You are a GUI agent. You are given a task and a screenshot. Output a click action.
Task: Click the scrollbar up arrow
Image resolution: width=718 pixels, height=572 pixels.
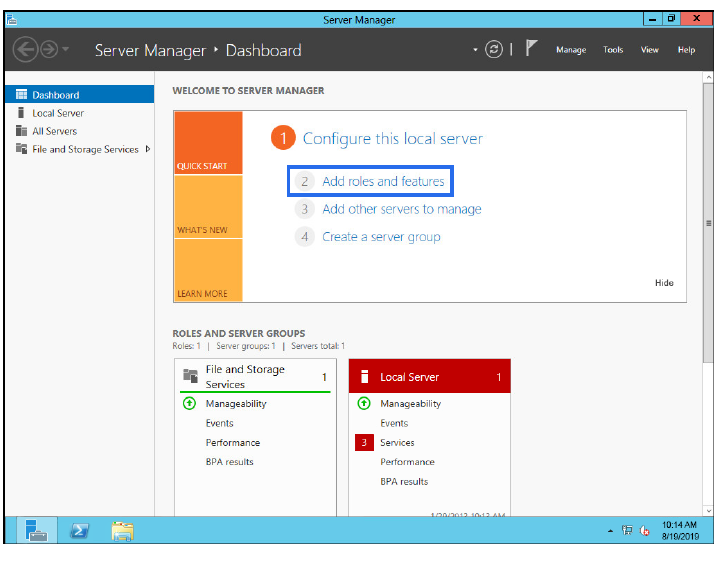pos(708,77)
